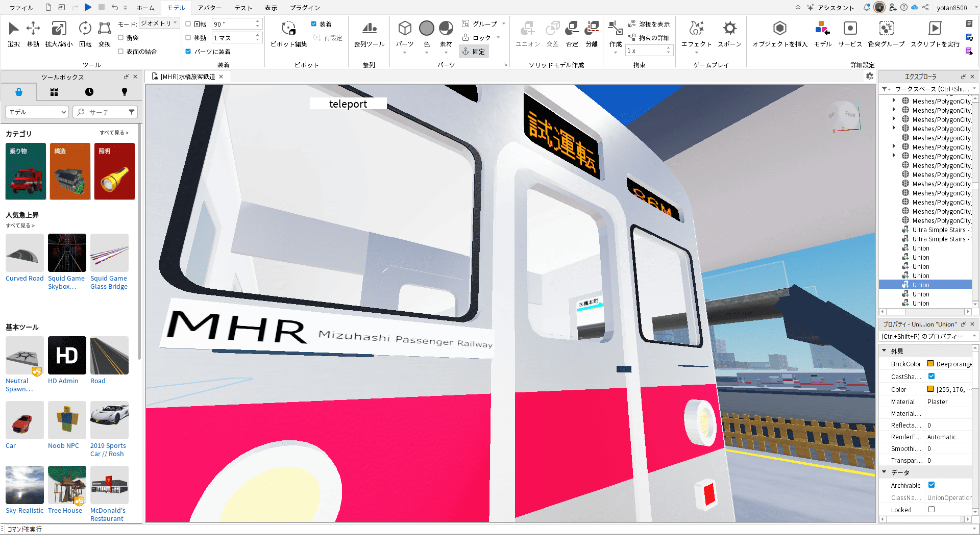
Task: Open the Align tool (整列ツール)
Action: 369,34
